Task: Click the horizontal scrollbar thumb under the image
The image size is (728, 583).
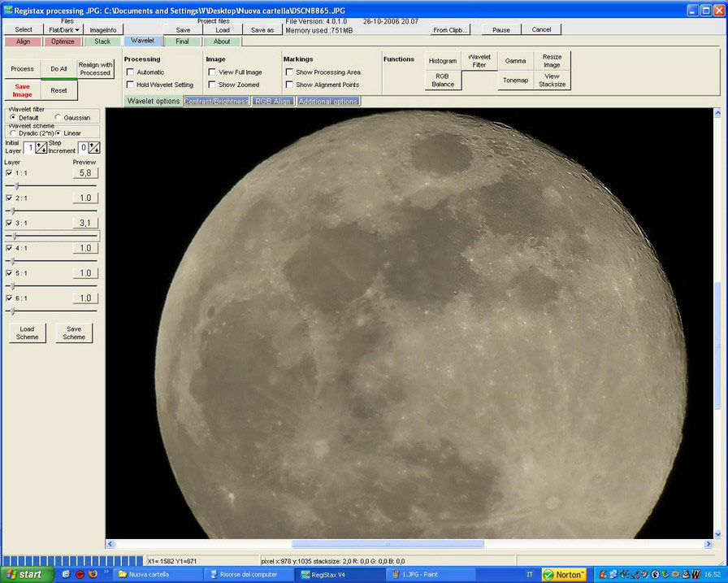Action: tap(388, 544)
